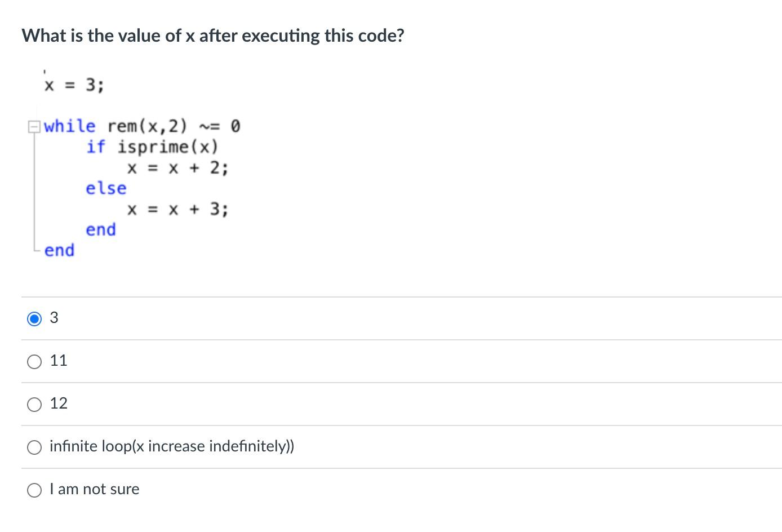Click the outer end keyword
The width and height of the screenshot is (782, 532).
59,250
